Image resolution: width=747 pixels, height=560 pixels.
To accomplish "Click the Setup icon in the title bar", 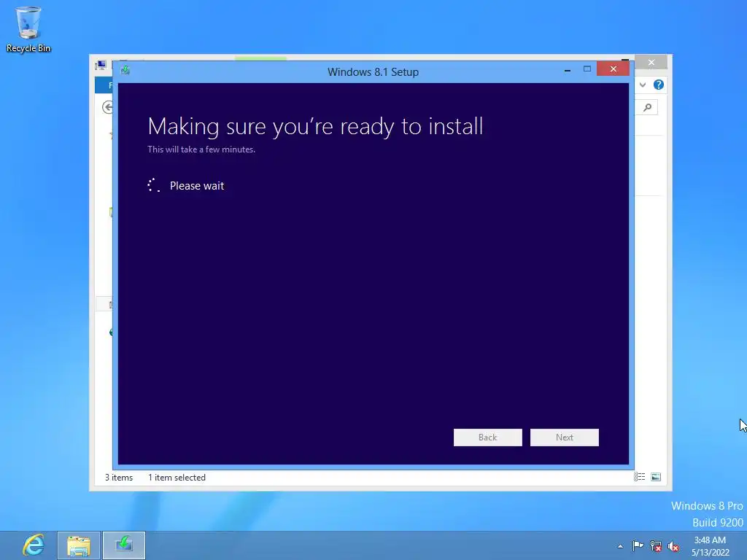I will tap(125, 71).
